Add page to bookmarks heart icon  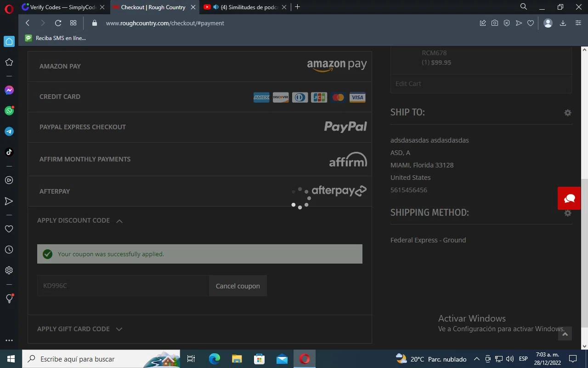[531, 23]
